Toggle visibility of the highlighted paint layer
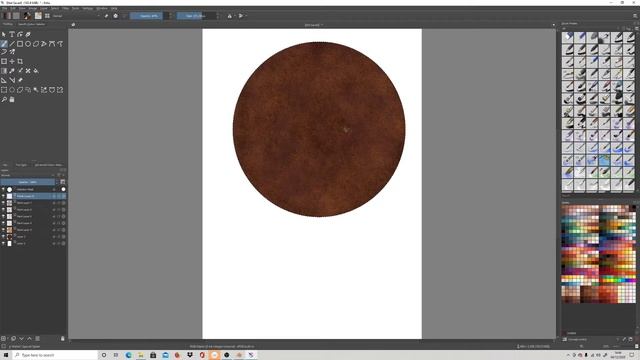Image resolution: width=640 pixels, height=360 pixels. 3,196
